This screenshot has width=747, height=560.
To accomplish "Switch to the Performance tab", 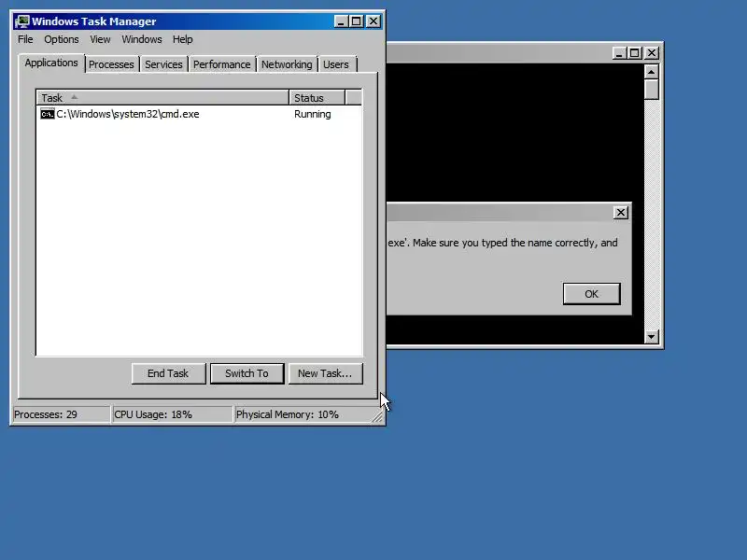I will coord(221,64).
